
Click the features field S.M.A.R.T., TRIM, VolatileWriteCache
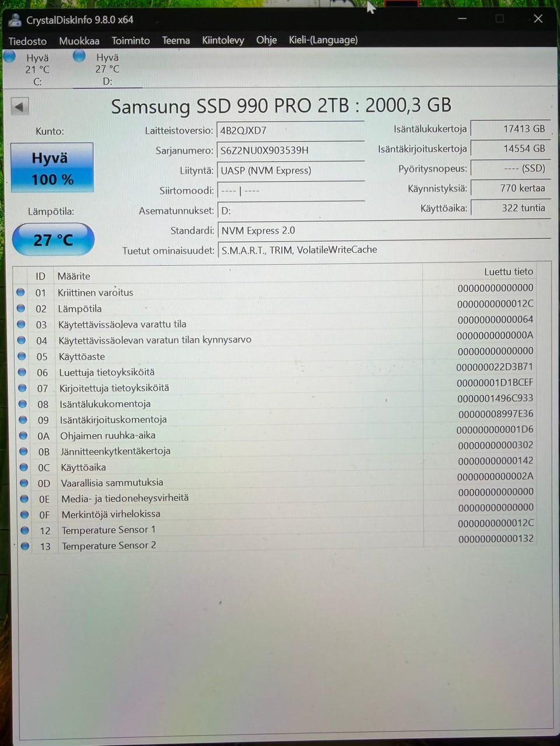pyautogui.click(x=384, y=250)
